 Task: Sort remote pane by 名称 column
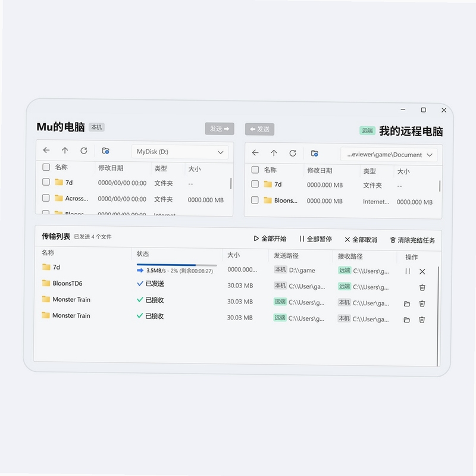tap(270, 170)
